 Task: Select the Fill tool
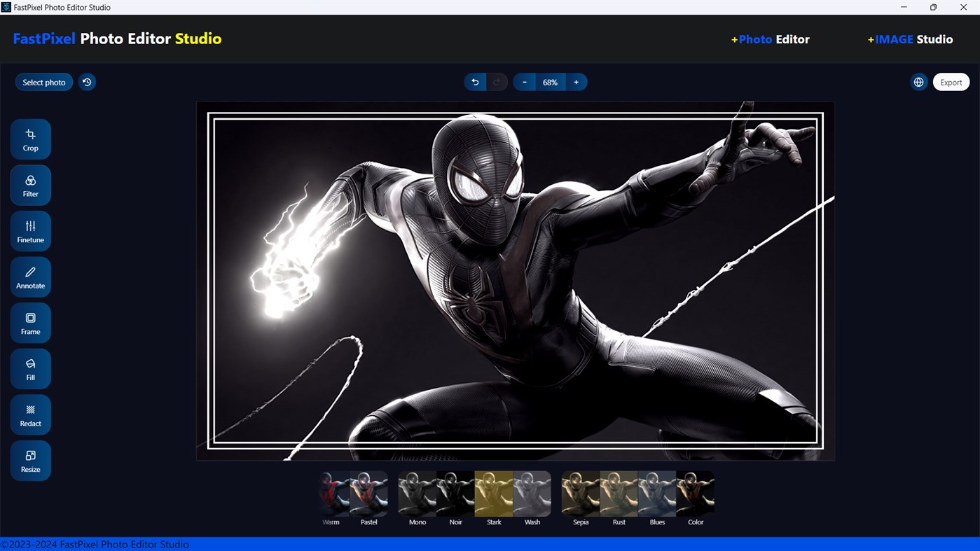point(30,369)
